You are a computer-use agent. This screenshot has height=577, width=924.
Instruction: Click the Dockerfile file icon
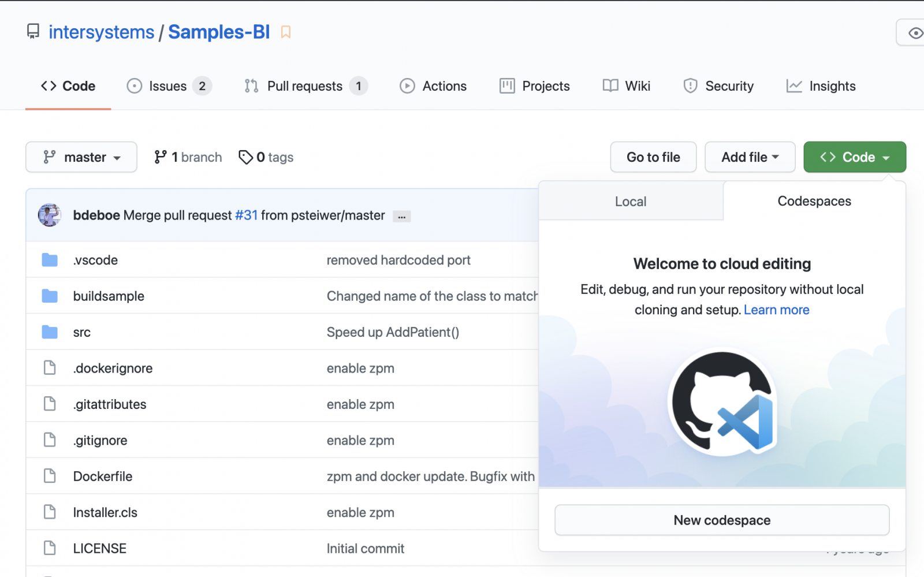click(50, 477)
